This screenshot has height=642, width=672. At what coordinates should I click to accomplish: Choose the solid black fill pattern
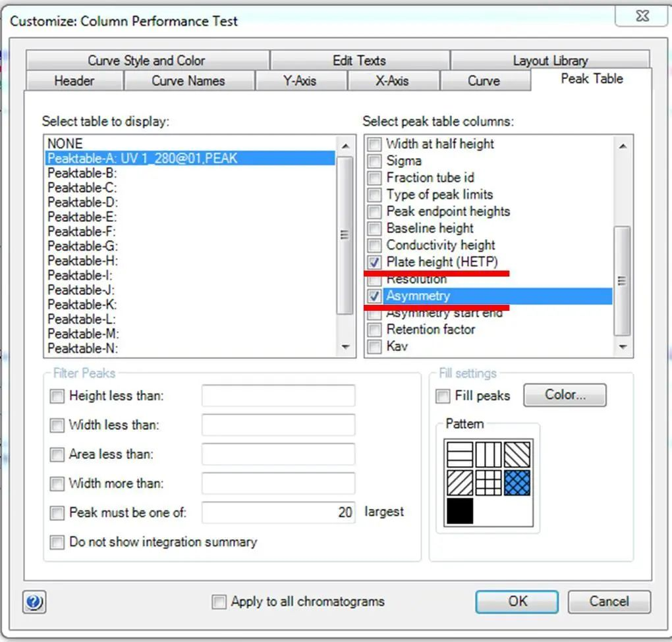(460, 511)
